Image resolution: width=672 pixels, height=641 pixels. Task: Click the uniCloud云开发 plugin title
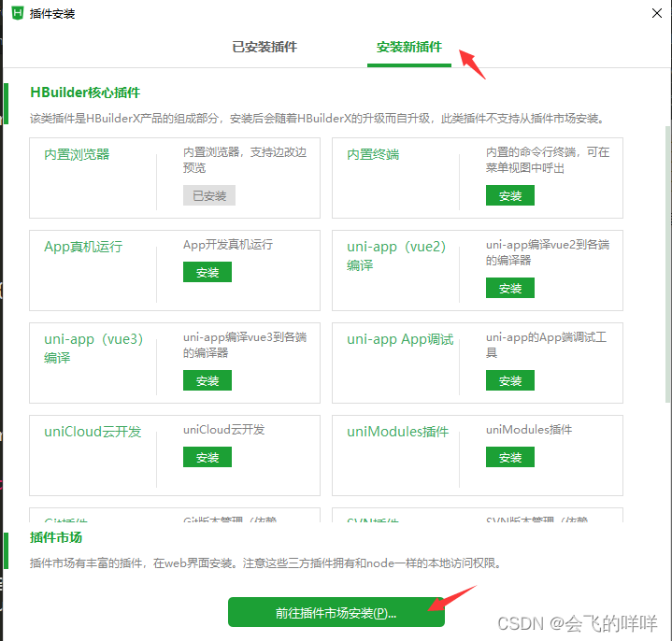tap(93, 432)
